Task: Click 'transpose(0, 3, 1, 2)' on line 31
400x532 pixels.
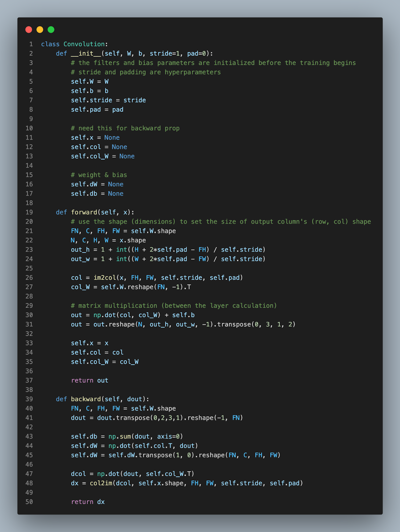Action: pyautogui.click(x=256, y=324)
